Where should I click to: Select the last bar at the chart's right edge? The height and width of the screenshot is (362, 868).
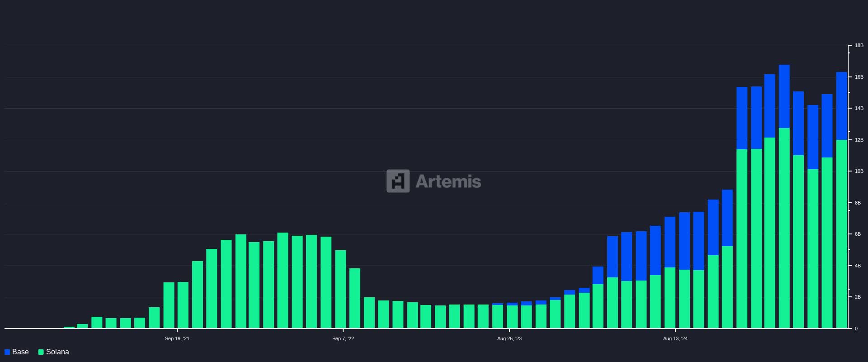pyautogui.click(x=842, y=200)
